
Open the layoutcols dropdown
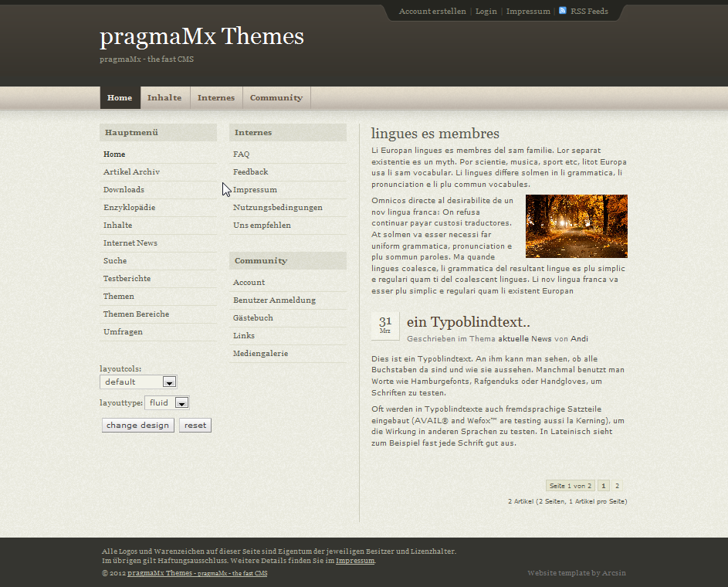tap(138, 382)
